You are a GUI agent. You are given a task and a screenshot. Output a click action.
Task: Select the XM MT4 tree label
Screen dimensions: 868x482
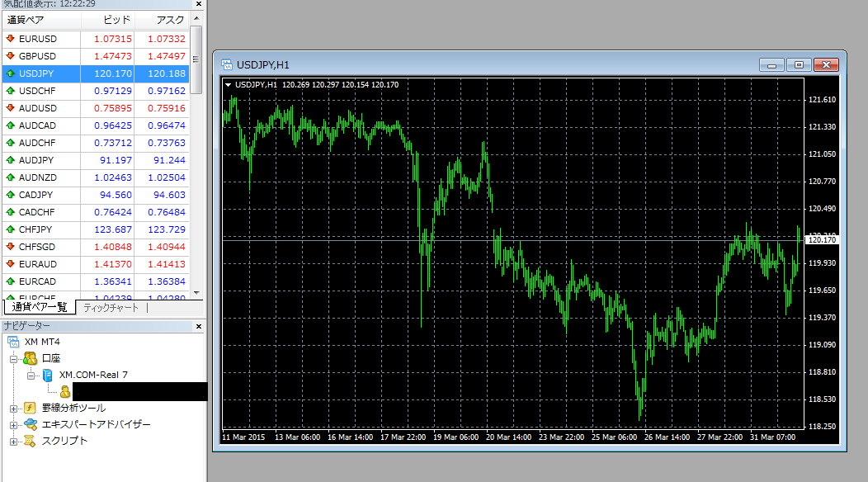coord(42,342)
